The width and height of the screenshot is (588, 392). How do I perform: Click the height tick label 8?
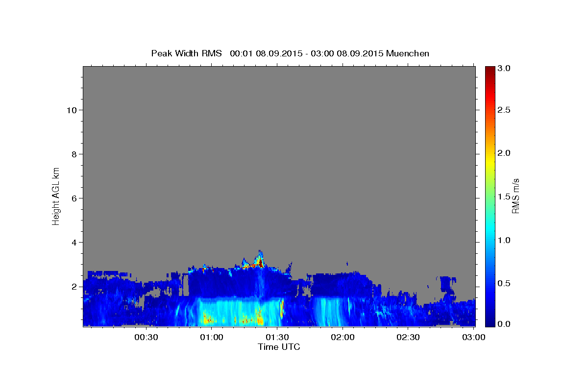coord(74,154)
